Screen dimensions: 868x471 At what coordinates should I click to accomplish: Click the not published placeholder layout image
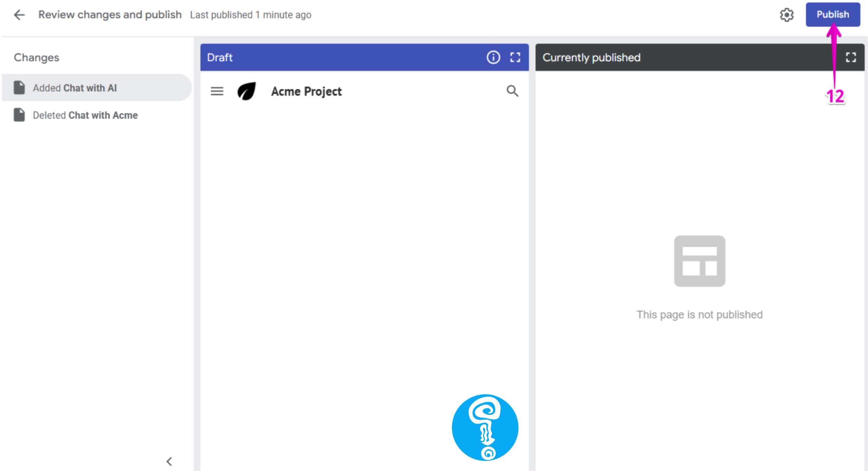click(x=699, y=261)
